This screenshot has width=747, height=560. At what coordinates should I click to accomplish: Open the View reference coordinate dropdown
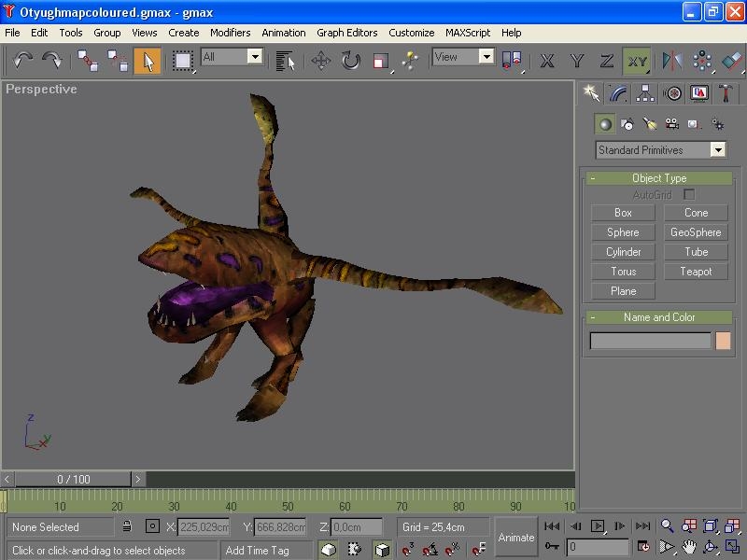[x=486, y=57]
